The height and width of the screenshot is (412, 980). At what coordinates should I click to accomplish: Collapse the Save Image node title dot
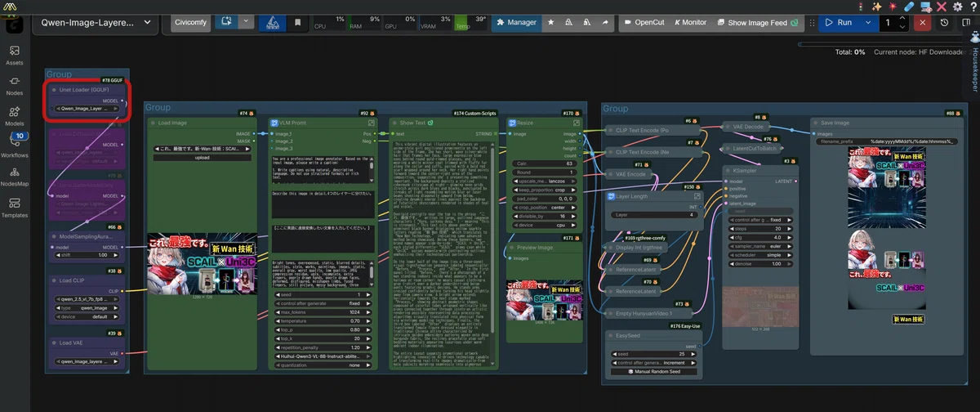pyautogui.click(x=817, y=123)
